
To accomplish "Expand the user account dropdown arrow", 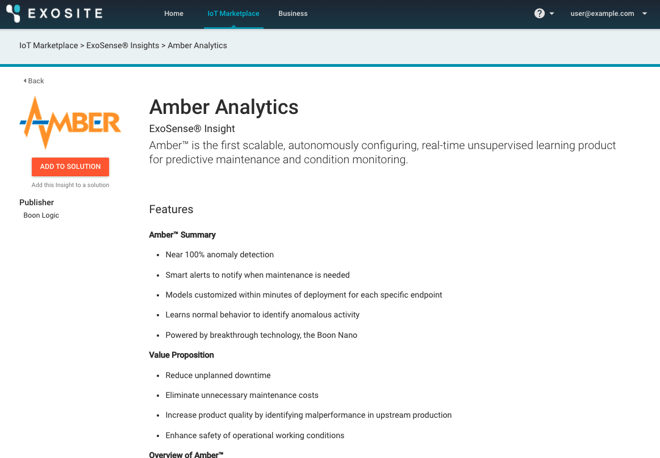I will pyautogui.click(x=644, y=13).
